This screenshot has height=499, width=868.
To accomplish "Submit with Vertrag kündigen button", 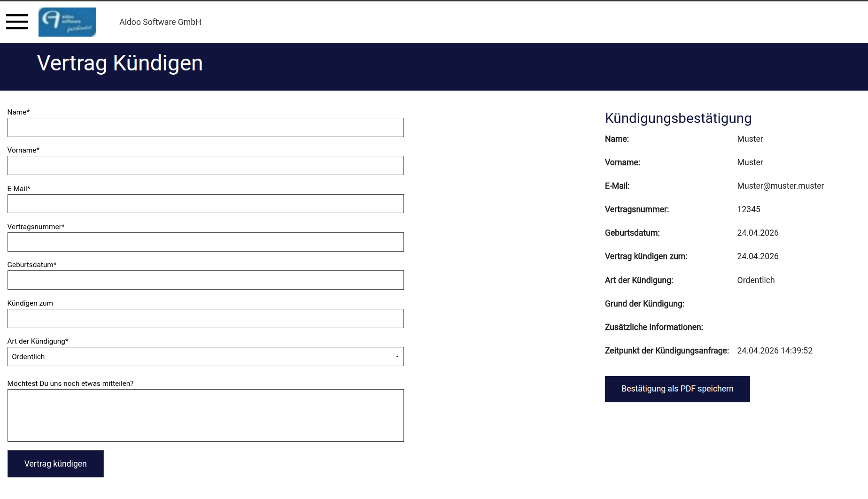I will click(55, 464).
